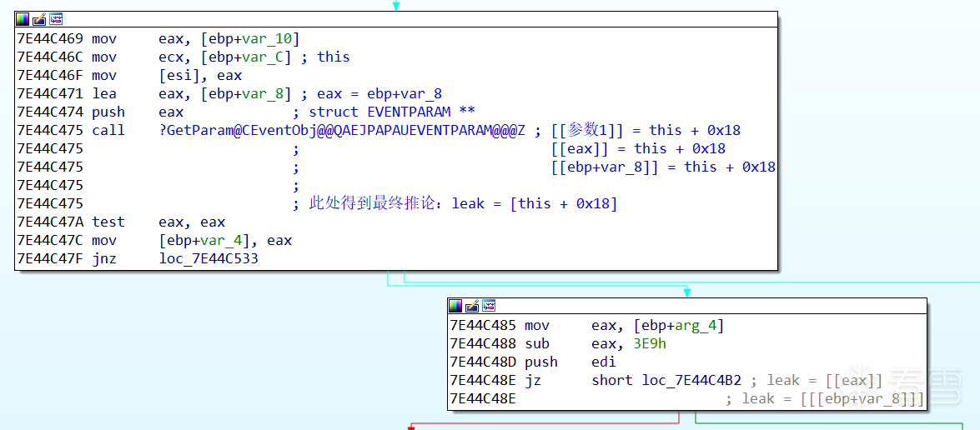Click address 7E44C48E jz line

tap(483, 380)
